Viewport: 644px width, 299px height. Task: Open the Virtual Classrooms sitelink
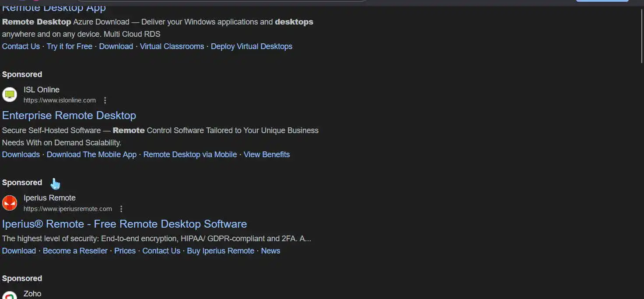point(172,46)
